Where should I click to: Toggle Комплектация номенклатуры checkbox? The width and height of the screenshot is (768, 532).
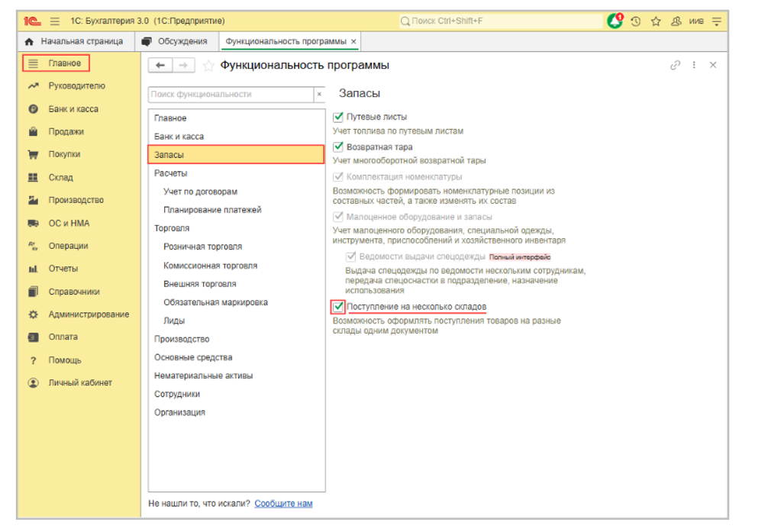tap(338, 176)
